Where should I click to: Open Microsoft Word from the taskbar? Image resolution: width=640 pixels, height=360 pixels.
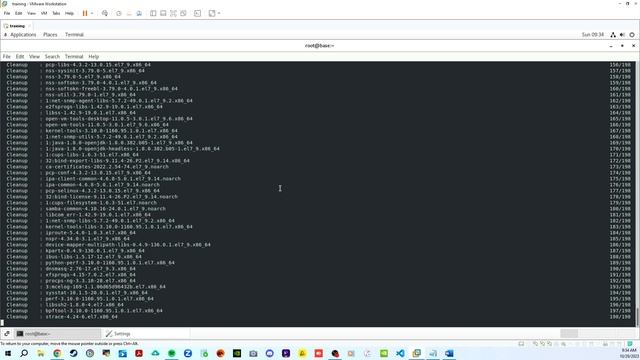449,353
